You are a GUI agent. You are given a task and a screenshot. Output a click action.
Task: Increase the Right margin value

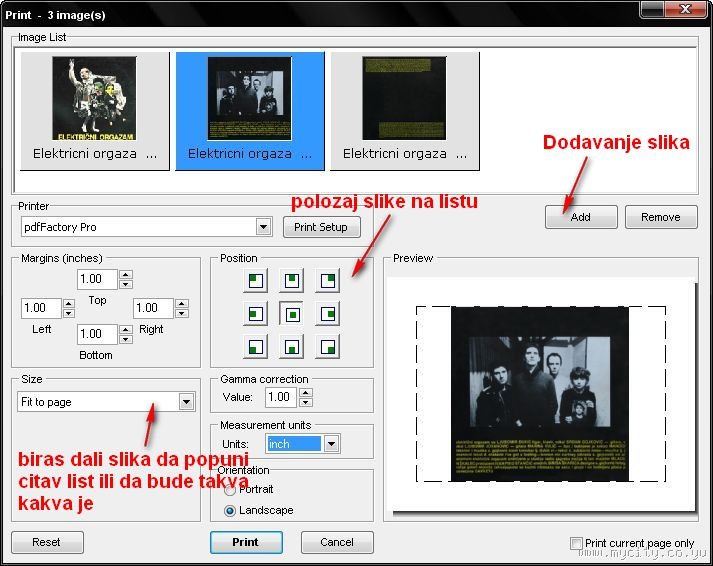[182, 303]
